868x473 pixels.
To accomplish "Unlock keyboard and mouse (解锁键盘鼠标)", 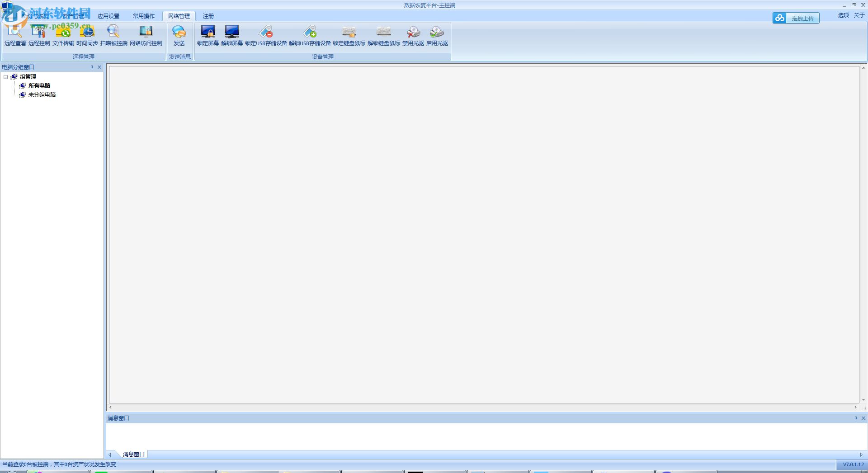I will point(384,36).
